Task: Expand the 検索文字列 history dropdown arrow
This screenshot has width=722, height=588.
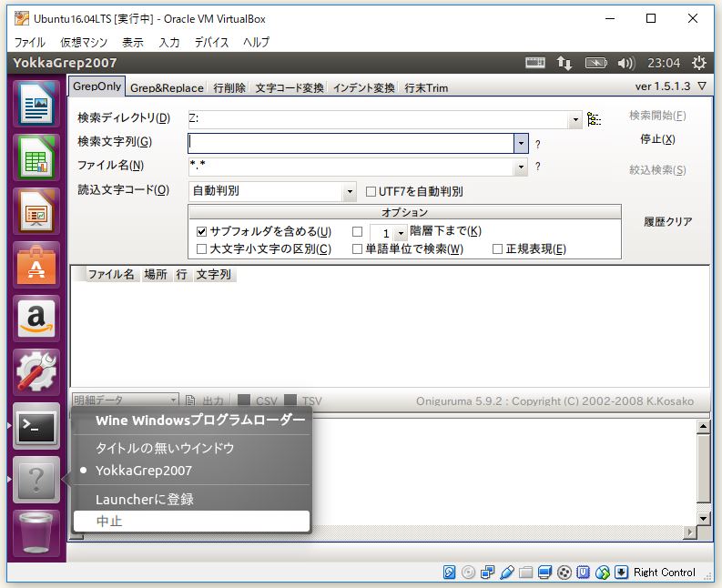Action: [x=521, y=143]
